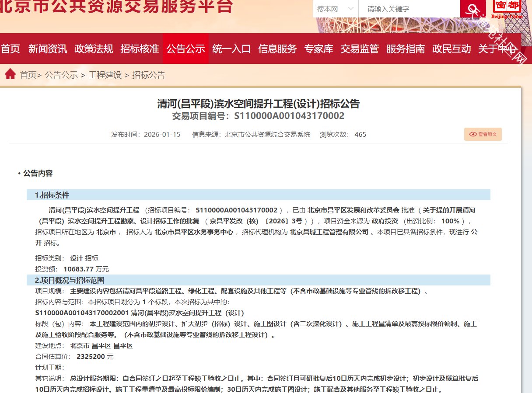532x393 pixels.
Task: Click the 首页 breadcrumb link
Action: tap(28, 75)
